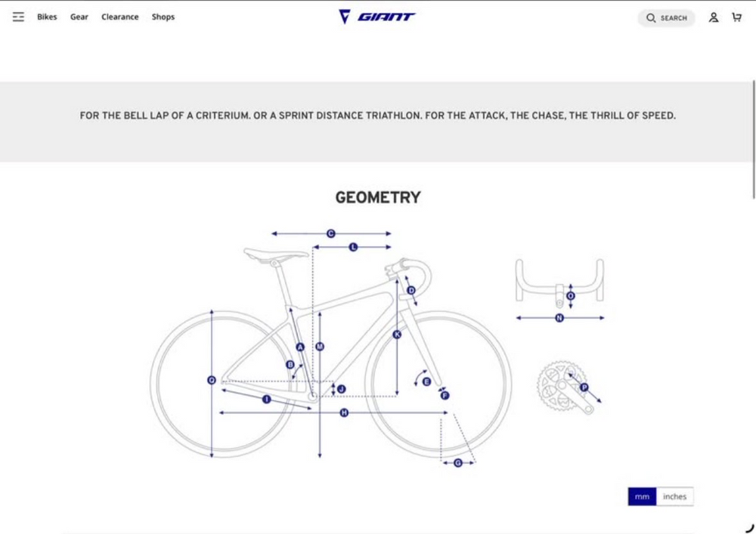Open the Shops link
The width and height of the screenshot is (756, 534).
tap(163, 17)
